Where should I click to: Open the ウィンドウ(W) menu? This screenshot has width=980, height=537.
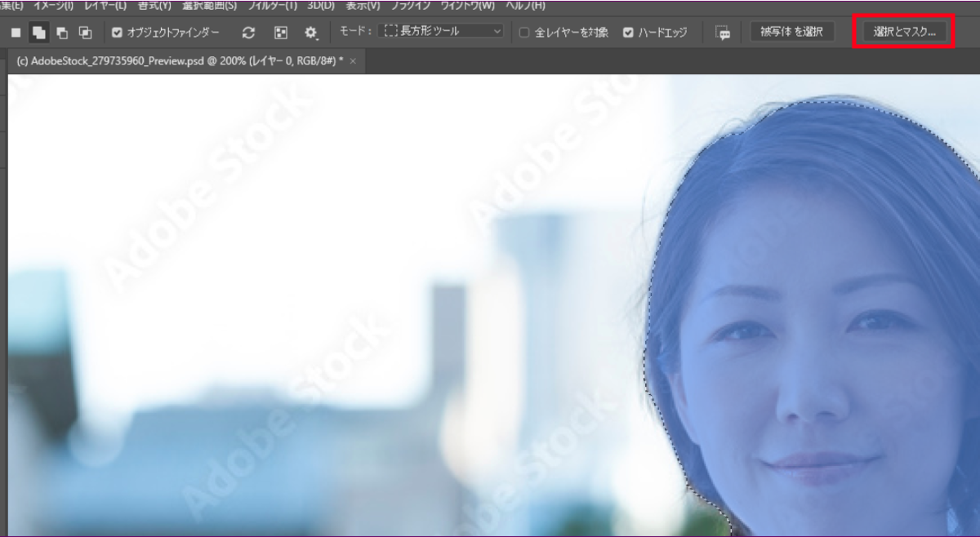point(468,5)
